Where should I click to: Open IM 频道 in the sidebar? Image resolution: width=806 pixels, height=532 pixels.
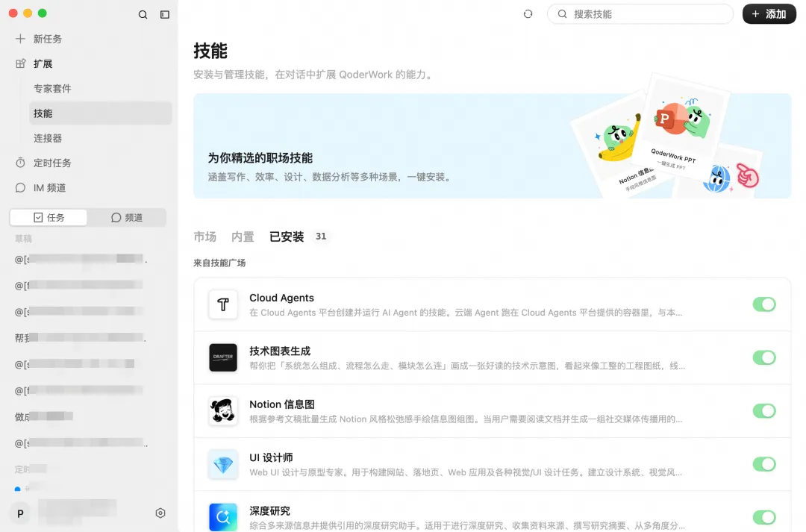click(x=50, y=187)
